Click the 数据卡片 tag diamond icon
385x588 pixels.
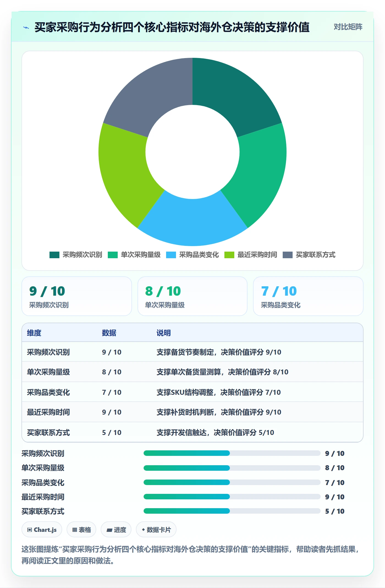click(143, 530)
